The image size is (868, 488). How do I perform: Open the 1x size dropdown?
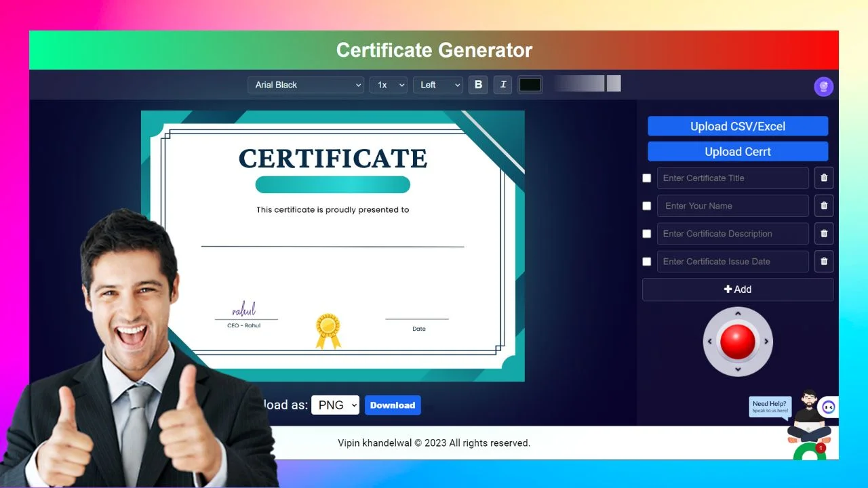[x=389, y=85]
